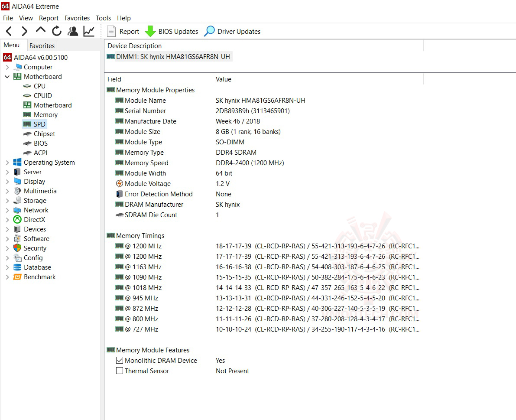Open the Favorites menu in menu bar
Image resolution: width=516 pixels, height=420 pixels.
tap(77, 18)
